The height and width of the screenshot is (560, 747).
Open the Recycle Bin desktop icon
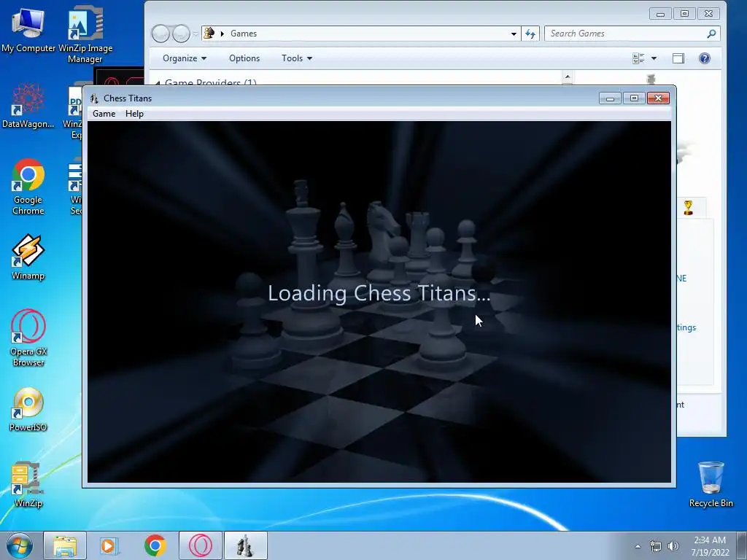click(711, 485)
